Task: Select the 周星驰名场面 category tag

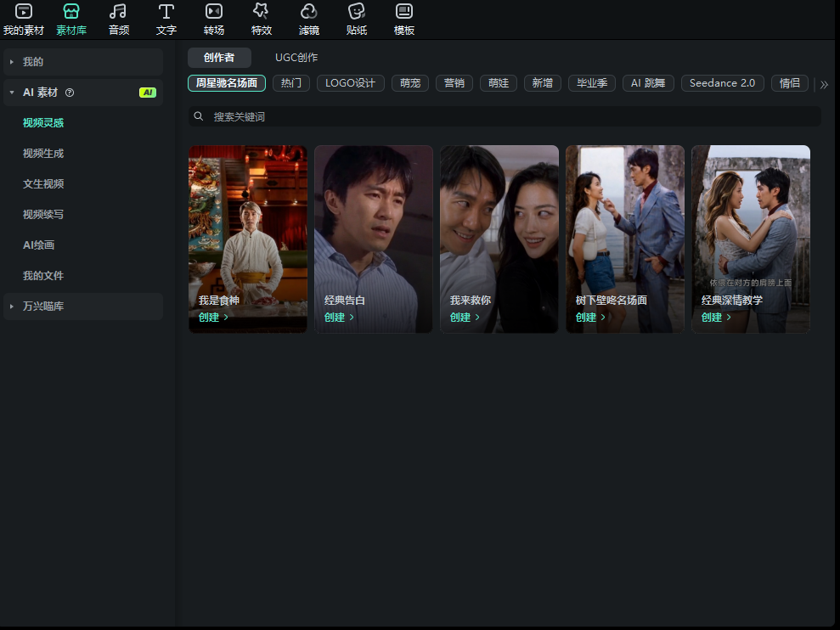Action: point(227,83)
